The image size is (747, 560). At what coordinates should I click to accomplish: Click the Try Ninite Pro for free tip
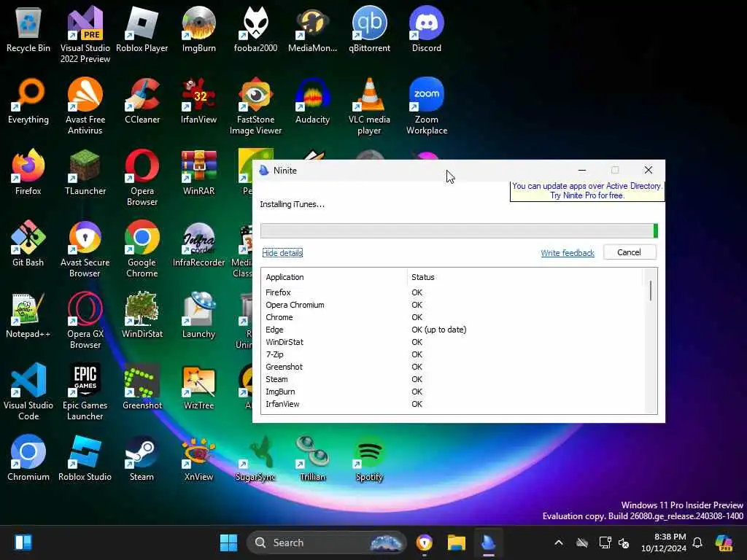coord(587,191)
